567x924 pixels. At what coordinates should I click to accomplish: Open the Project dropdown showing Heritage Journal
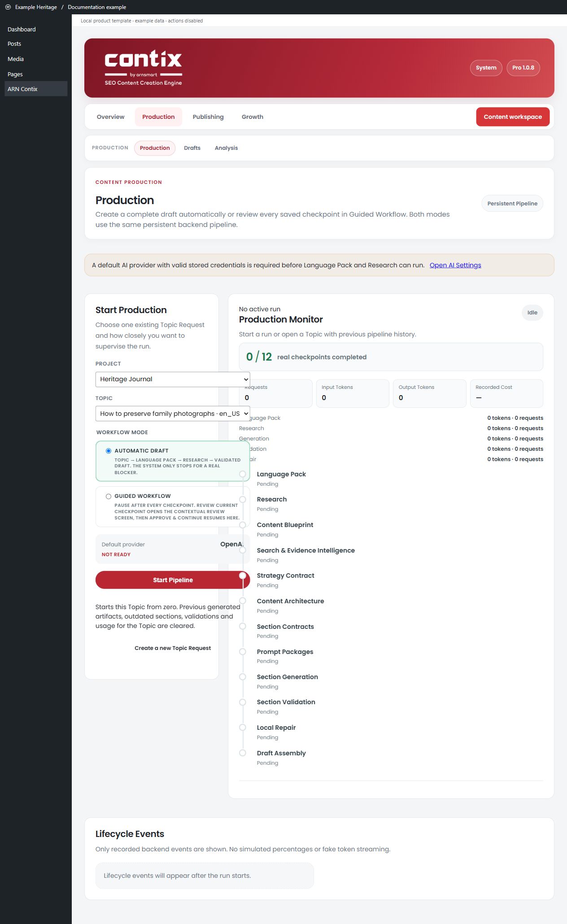click(173, 379)
